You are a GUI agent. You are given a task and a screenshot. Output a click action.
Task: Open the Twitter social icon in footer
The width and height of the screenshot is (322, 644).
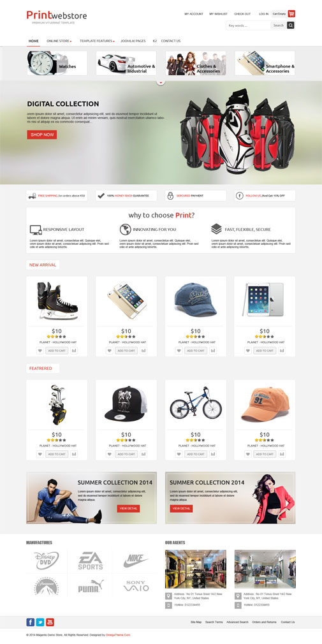pos(40,622)
